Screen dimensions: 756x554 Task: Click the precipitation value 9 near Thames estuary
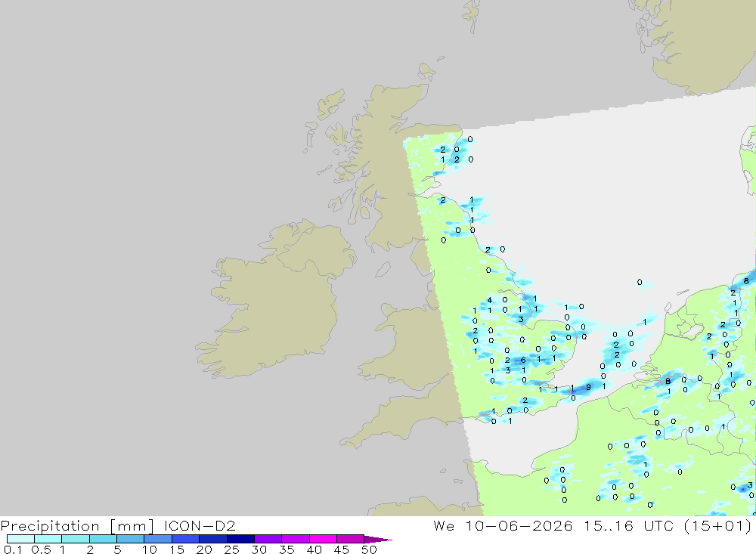click(588, 387)
